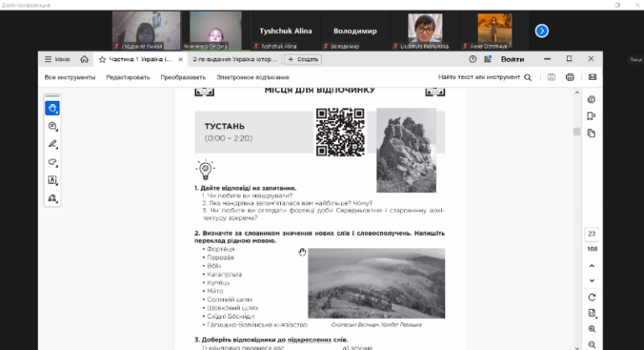The width and height of the screenshot is (644, 350).
Task: Pick the Add text box tool
Action: tap(52, 180)
